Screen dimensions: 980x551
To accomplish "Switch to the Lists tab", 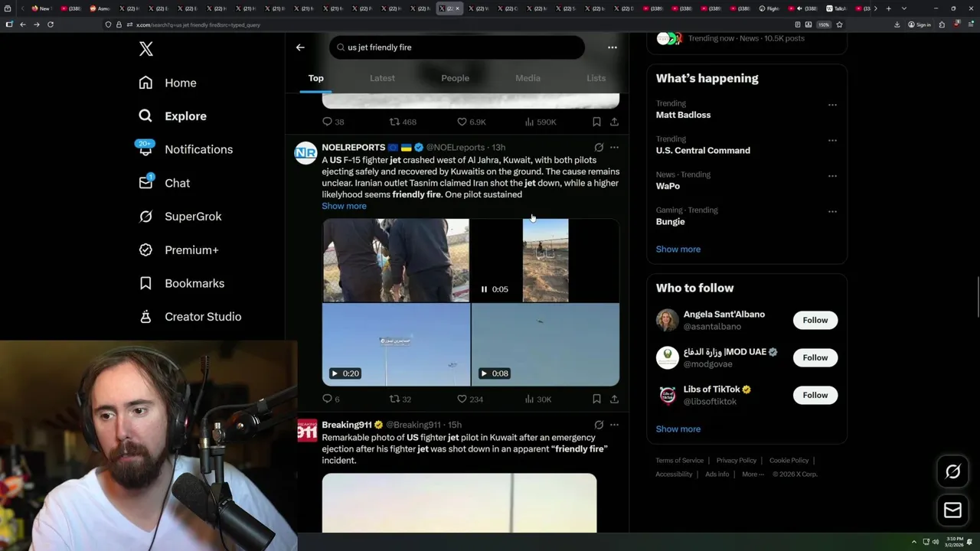I will click(x=596, y=78).
